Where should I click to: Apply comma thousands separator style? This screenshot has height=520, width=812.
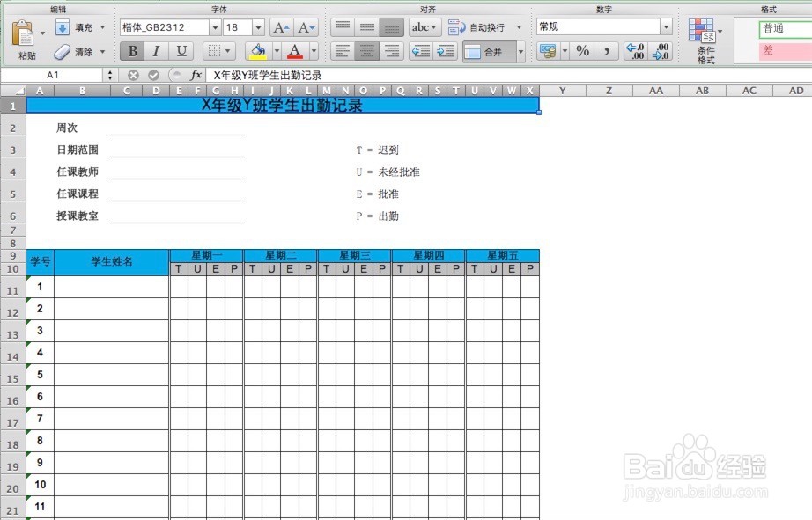(x=607, y=51)
